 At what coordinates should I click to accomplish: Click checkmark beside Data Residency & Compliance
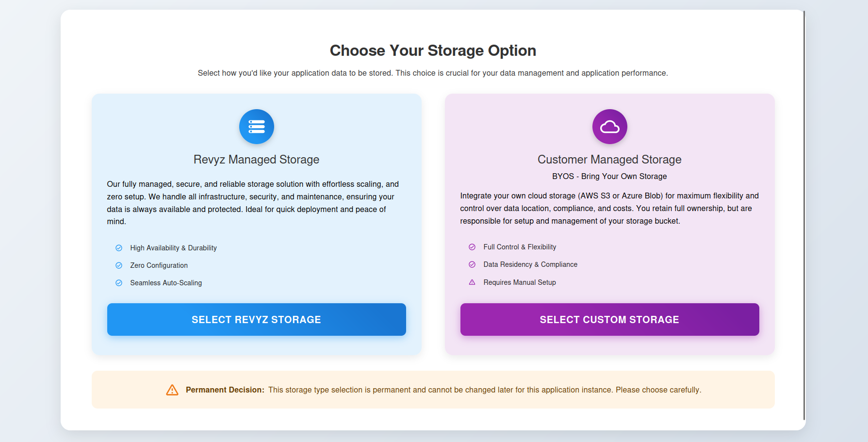[x=472, y=264]
